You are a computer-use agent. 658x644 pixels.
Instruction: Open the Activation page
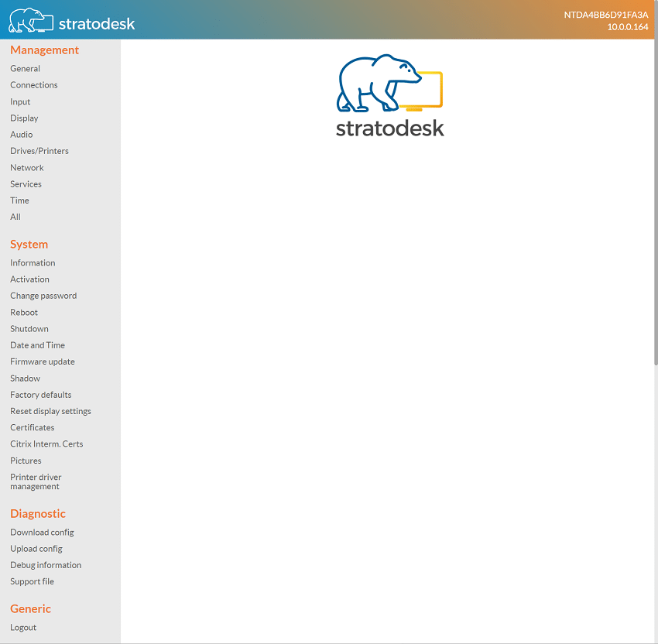(x=29, y=279)
